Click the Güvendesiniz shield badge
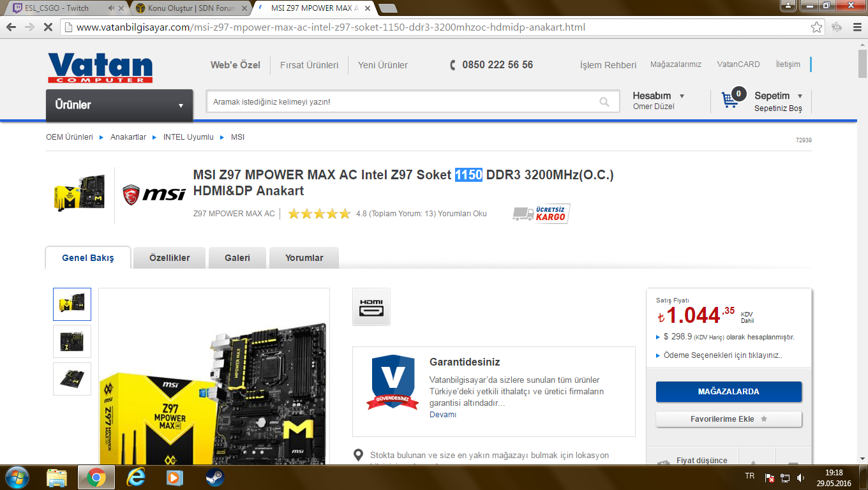Screen dimensions: 868x490 point(393,382)
